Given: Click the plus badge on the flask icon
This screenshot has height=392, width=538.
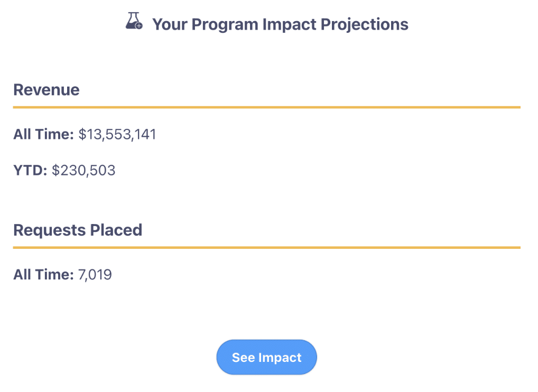Looking at the screenshot, I should click(x=139, y=25).
